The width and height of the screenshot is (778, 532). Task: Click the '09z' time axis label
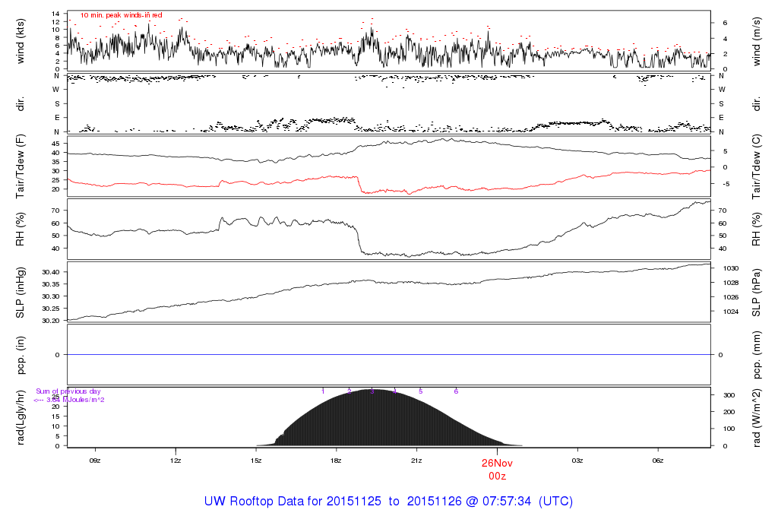[x=95, y=461]
